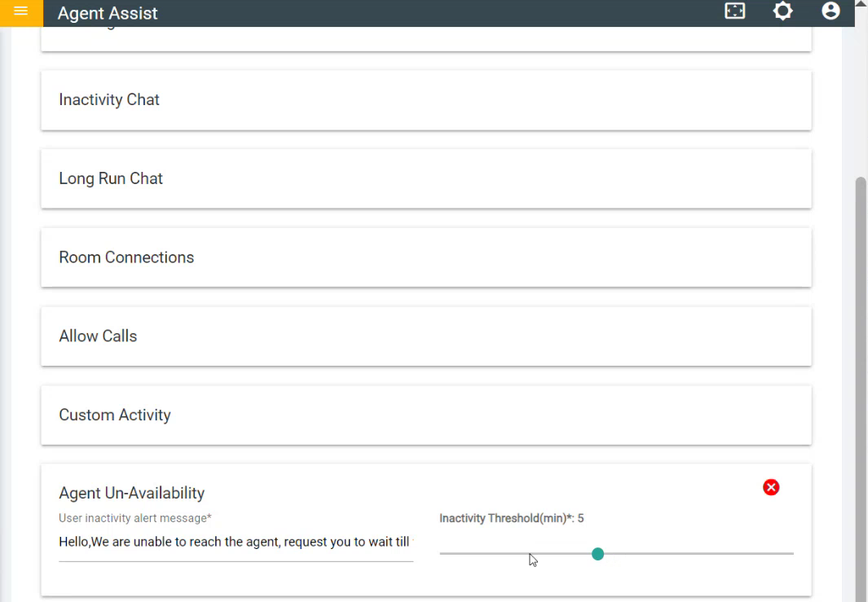Open the hamburger navigation menu
868x602 pixels.
click(x=21, y=11)
